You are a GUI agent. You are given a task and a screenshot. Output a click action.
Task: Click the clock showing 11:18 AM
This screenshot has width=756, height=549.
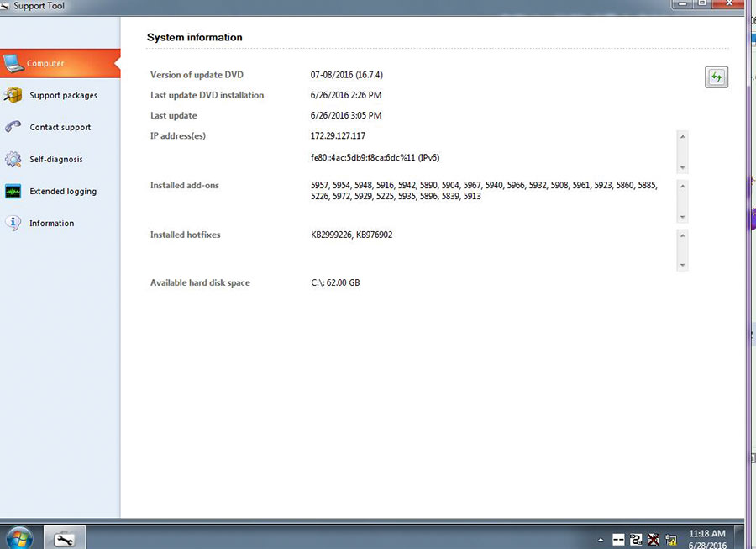click(707, 533)
